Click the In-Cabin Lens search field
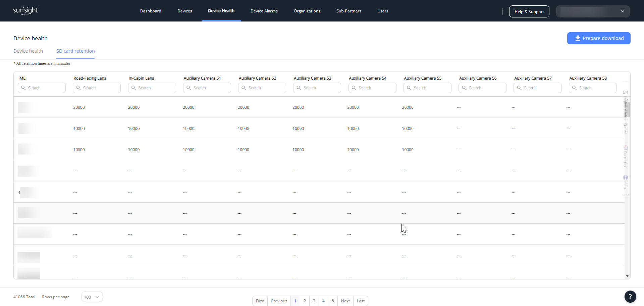Image resolution: width=644 pixels, height=306 pixels. click(152, 88)
